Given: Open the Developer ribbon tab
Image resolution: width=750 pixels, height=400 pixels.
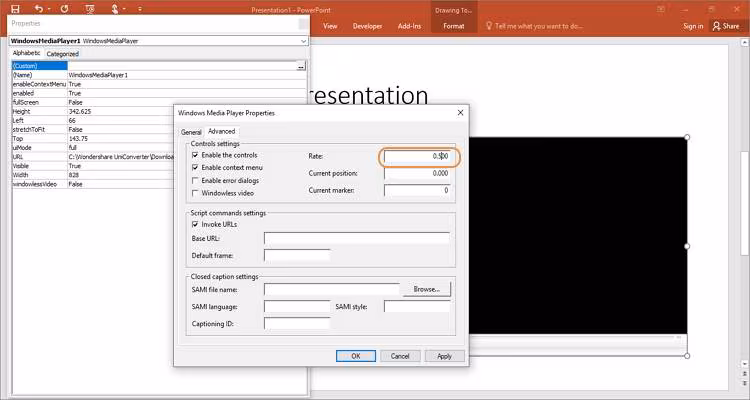Looking at the screenshot, I should pyautogui.click(x=367, y=26).
